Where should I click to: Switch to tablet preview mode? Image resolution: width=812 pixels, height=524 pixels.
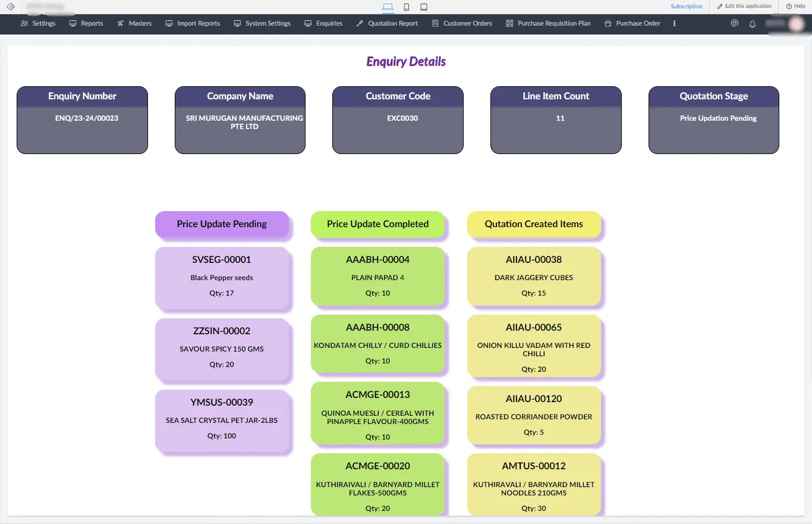click(x=423, y=7)
